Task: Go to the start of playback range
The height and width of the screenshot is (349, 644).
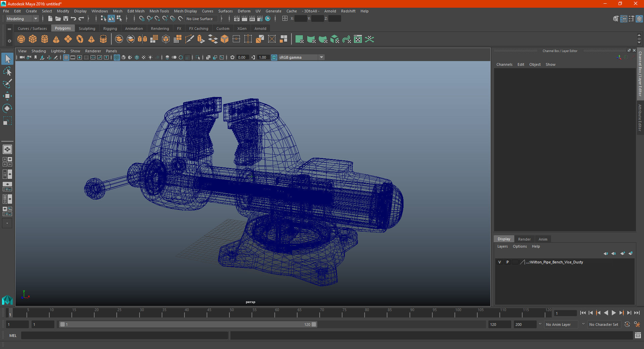Action: click(583, 313)
